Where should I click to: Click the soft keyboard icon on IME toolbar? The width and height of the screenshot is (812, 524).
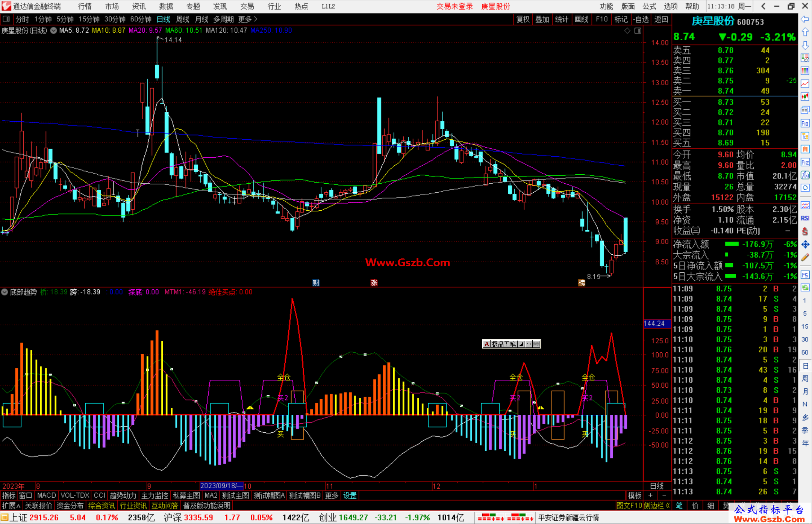536,344
